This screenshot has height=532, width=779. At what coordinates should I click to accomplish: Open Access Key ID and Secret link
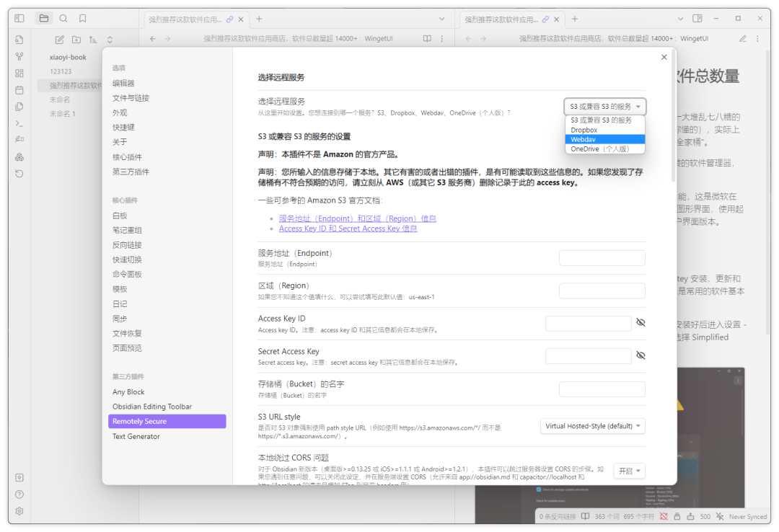(348, 229)
